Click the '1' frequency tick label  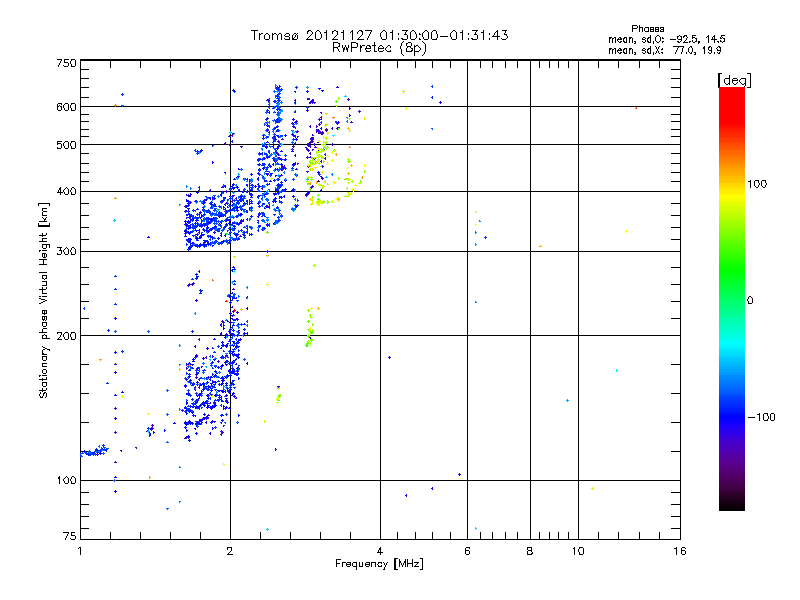(80, 551)
